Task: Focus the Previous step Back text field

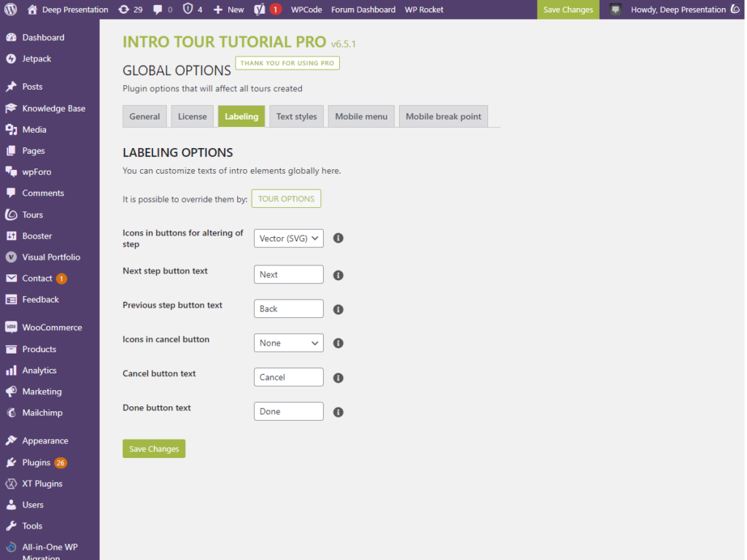Action: [289, 308]
